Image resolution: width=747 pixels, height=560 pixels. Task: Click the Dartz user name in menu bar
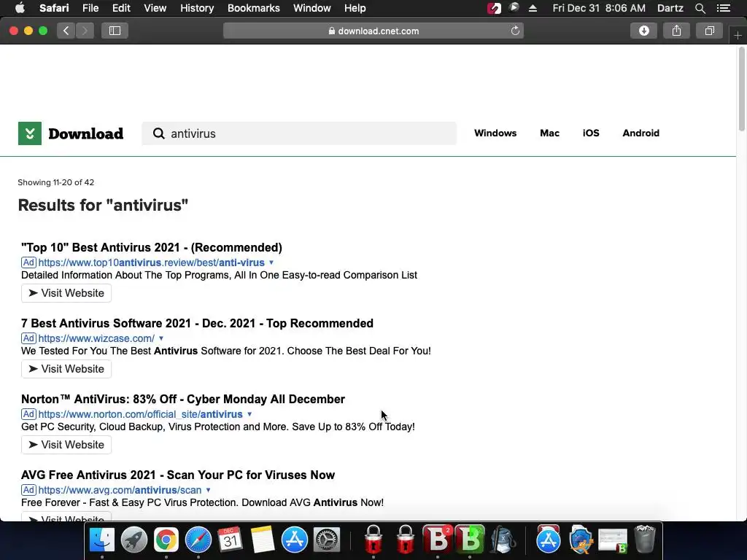tap(670, 8)
